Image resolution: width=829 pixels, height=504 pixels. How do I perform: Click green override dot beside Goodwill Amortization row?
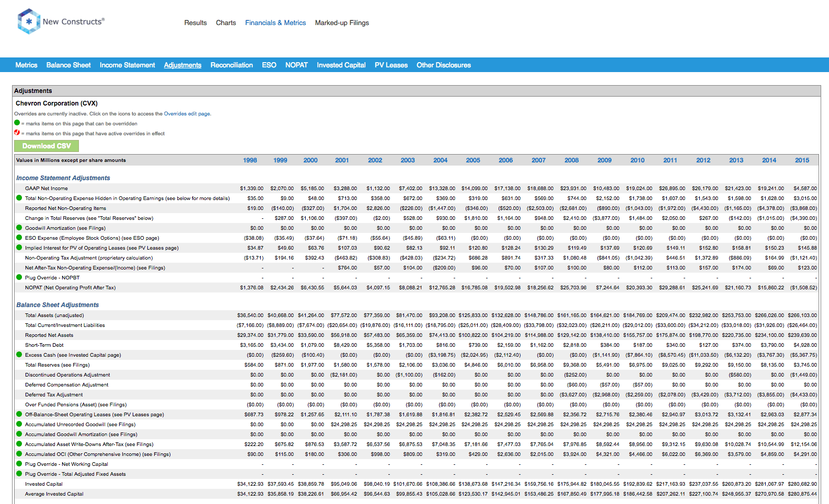(19, 228)
